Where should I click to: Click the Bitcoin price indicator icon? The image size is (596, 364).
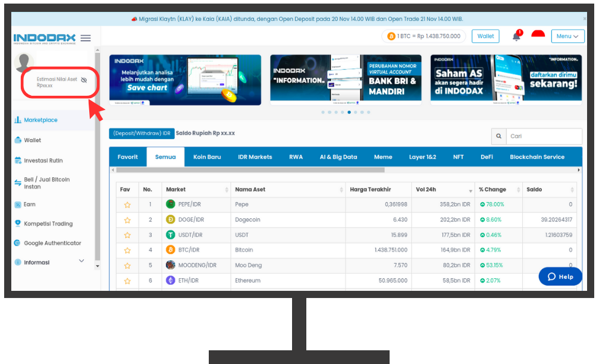pyautogui.click(x=391, y=36)
